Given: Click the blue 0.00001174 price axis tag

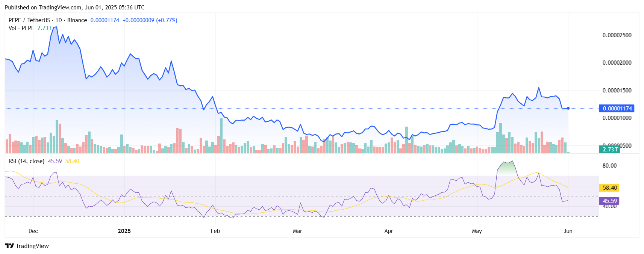Looking at the screenshot, I should click(x=617, y=109).
